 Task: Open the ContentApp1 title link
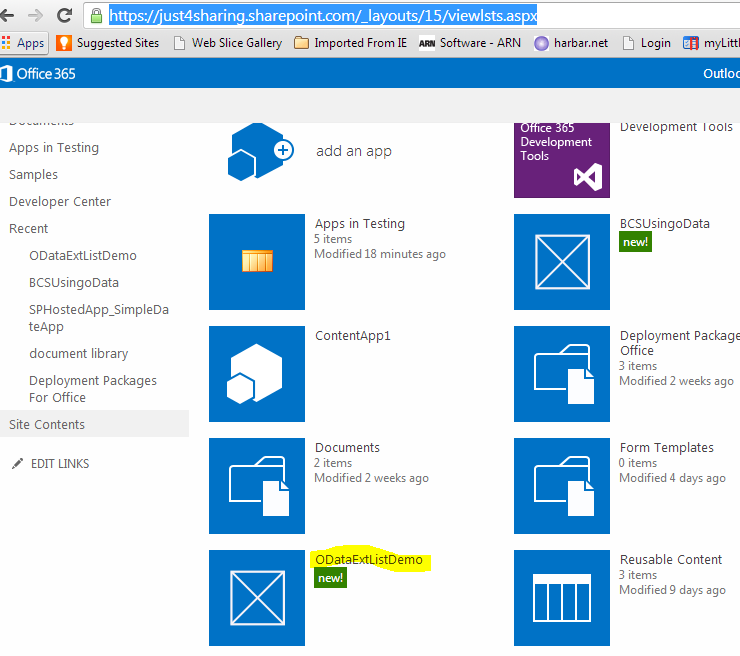353,336
